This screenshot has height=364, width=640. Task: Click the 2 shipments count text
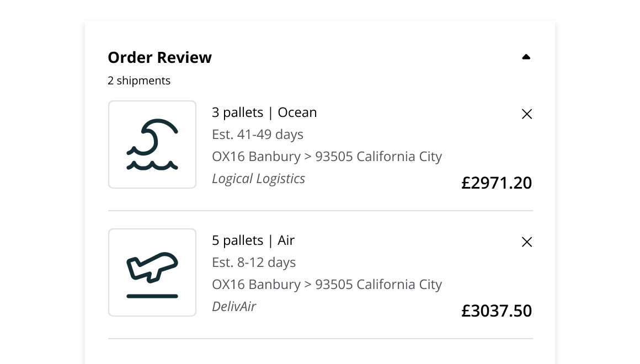point(139,81)
